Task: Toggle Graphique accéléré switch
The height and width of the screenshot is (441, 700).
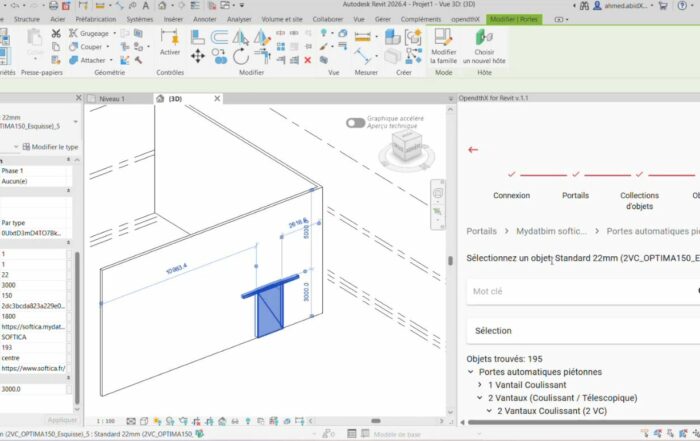Action: pos(355,123)
